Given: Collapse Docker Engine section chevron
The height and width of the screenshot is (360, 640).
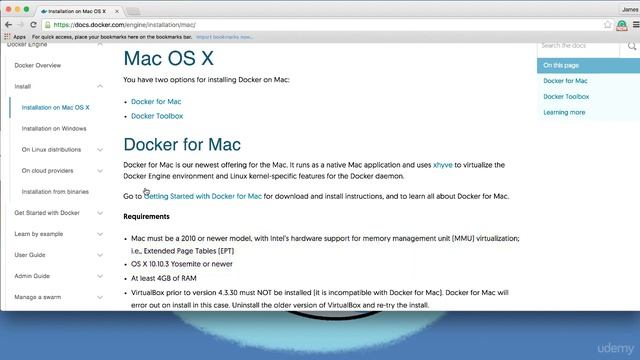Looking at the screenshot, I should click(x=100, y=44).
